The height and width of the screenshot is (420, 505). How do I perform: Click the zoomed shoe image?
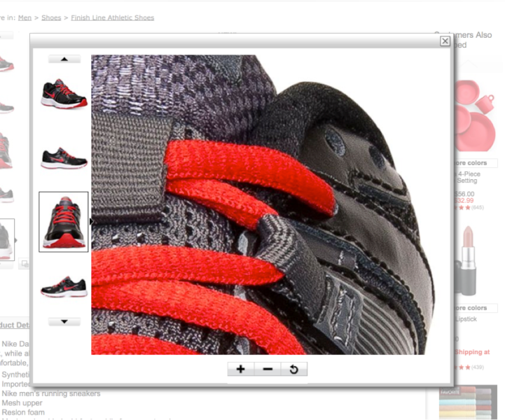click(x=263, y=204)
